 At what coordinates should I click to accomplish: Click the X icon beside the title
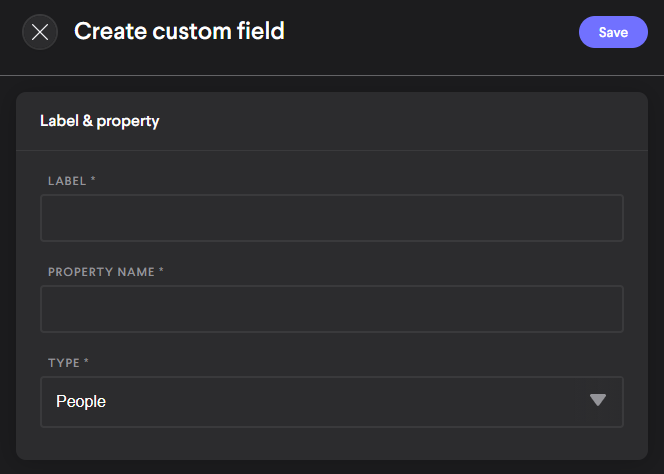point(40,32)
